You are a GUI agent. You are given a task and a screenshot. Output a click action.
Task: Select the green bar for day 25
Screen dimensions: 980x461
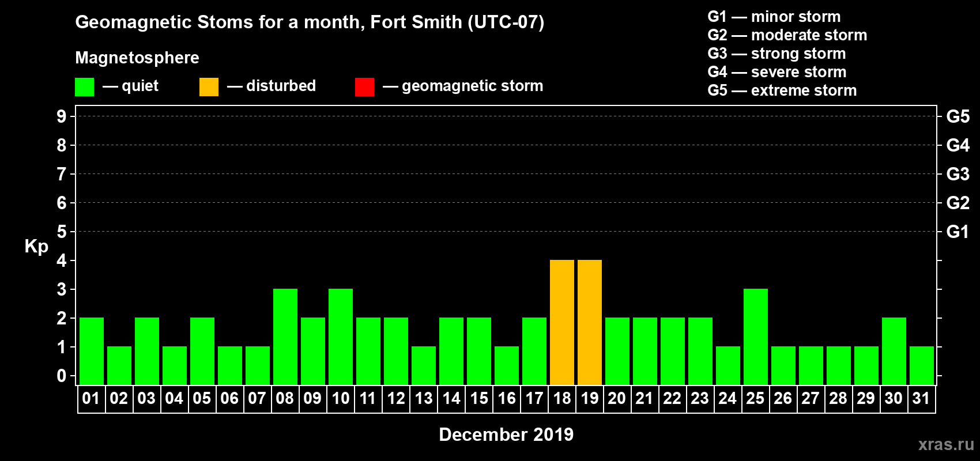point(756,337)
